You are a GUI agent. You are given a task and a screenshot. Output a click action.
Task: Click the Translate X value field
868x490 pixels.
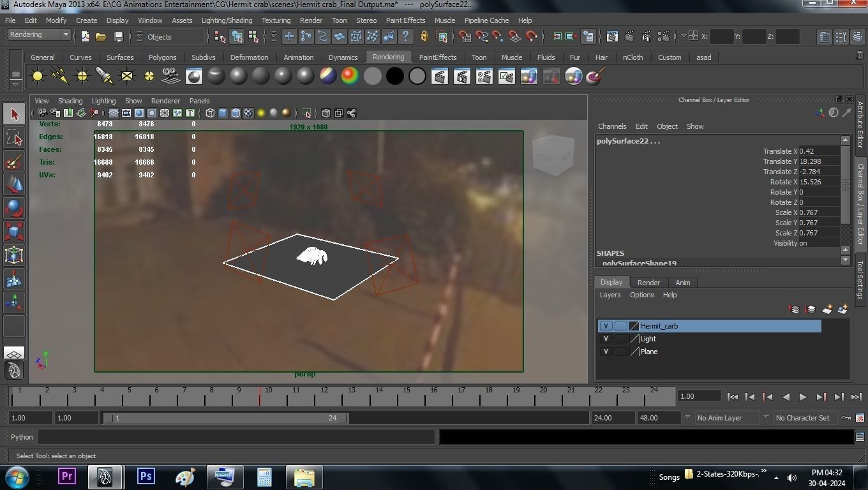pyautogui.click(x=819, y=151)
